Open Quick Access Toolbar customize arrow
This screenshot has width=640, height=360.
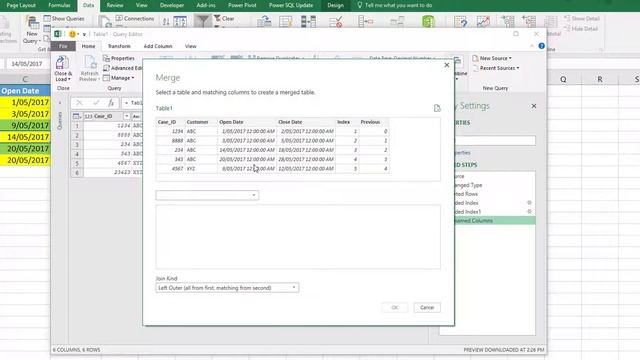(84, 34)
